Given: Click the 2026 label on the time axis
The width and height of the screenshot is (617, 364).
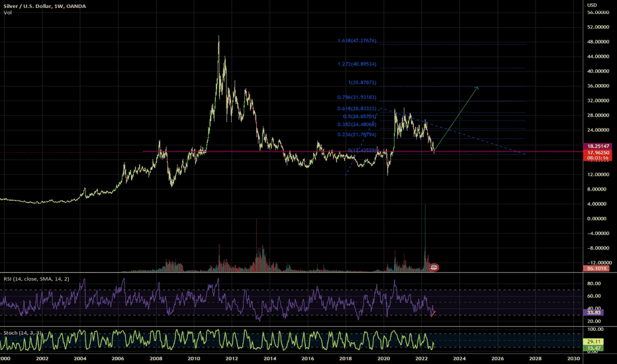Looking at the screenshot, I should 497,359.
